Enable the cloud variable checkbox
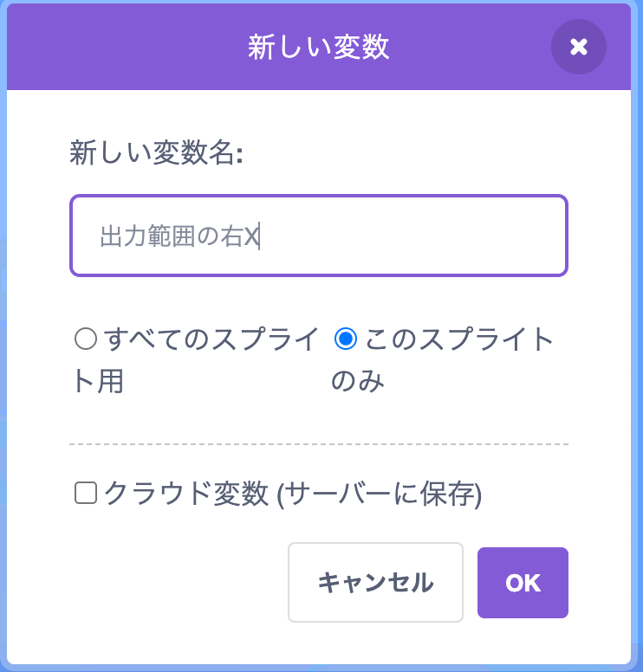643x672 pixels. pyautogui.click(x=85, y=494)
